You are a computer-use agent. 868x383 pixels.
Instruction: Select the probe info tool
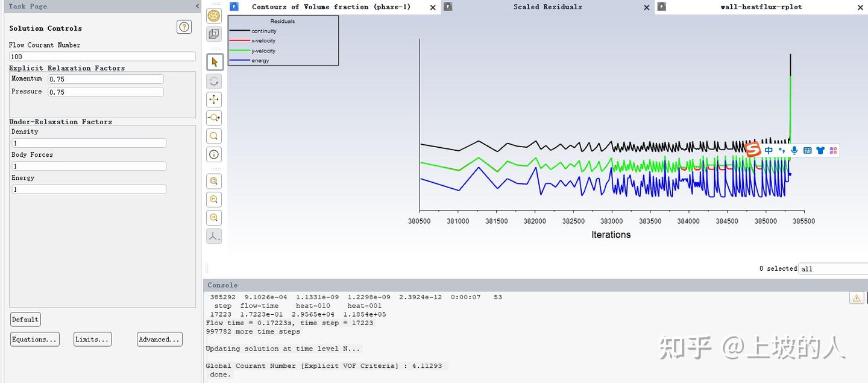pos(214,154)
